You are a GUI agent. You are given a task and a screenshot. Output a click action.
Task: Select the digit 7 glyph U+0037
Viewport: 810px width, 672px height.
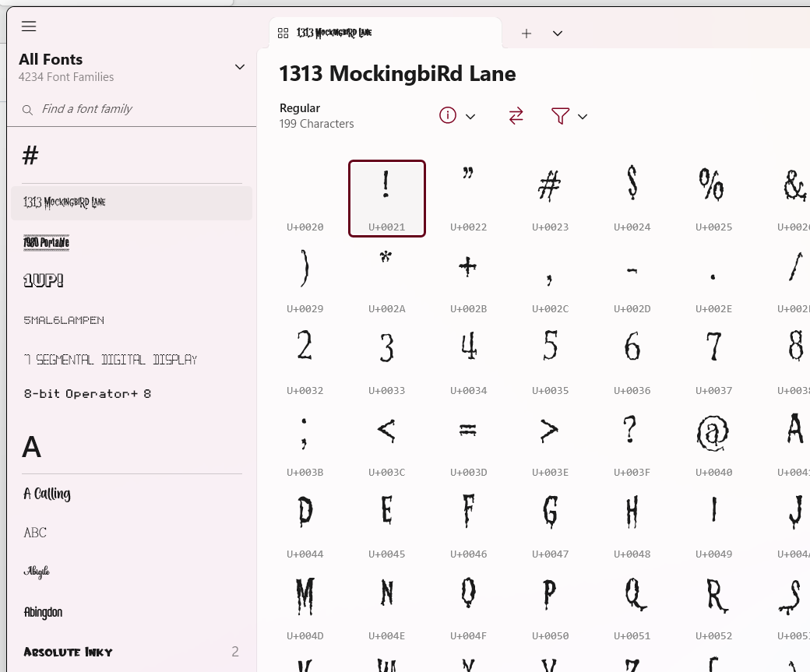714,361
